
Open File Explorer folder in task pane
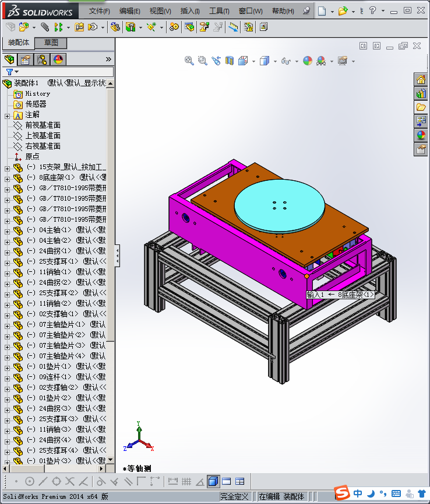[x=421, y=107]
